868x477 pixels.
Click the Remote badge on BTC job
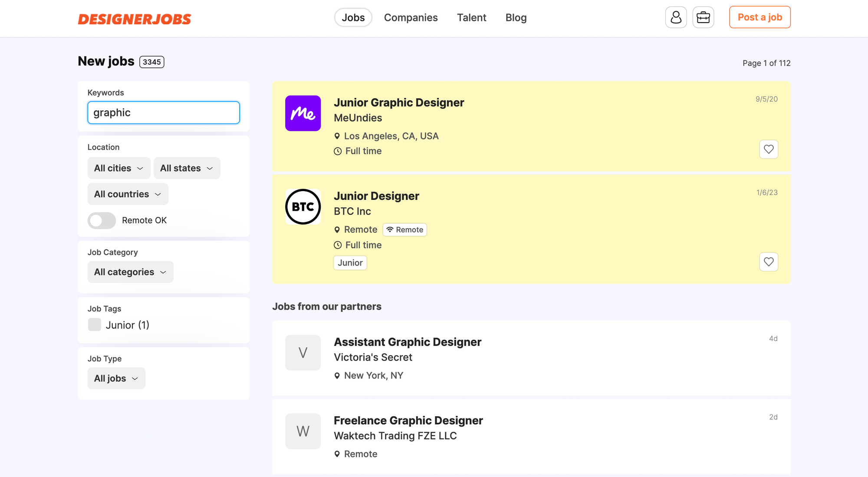pyautogui.click(x=404, y=230)
